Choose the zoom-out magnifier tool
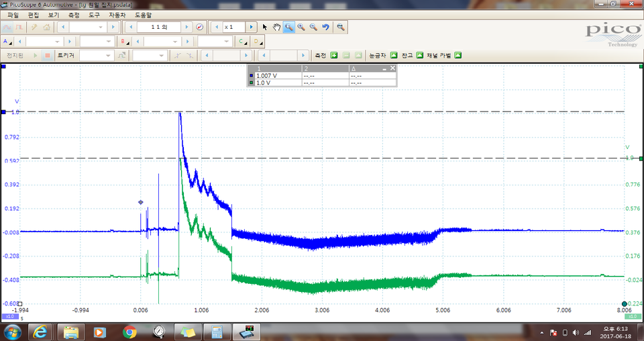 [313, 27]
